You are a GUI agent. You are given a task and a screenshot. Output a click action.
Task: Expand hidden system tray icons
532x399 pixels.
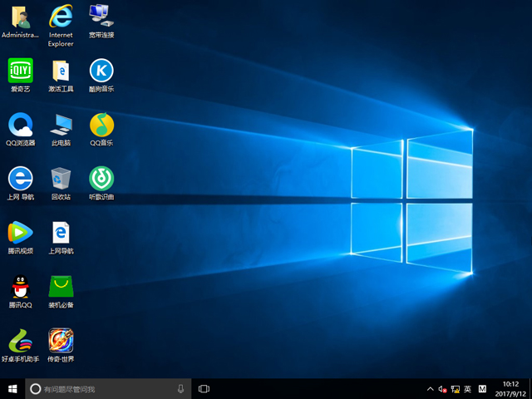point(431,388)
